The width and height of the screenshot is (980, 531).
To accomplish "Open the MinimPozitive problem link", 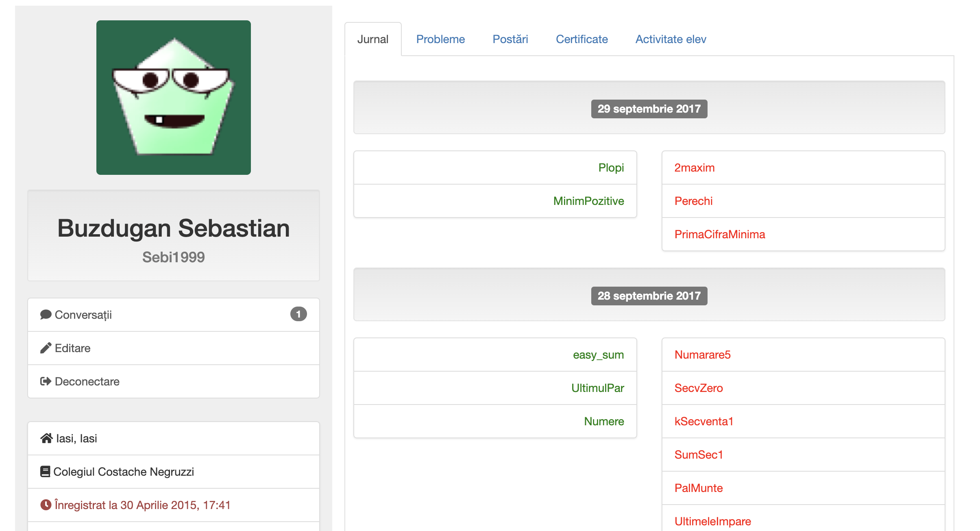I will 588,201.
